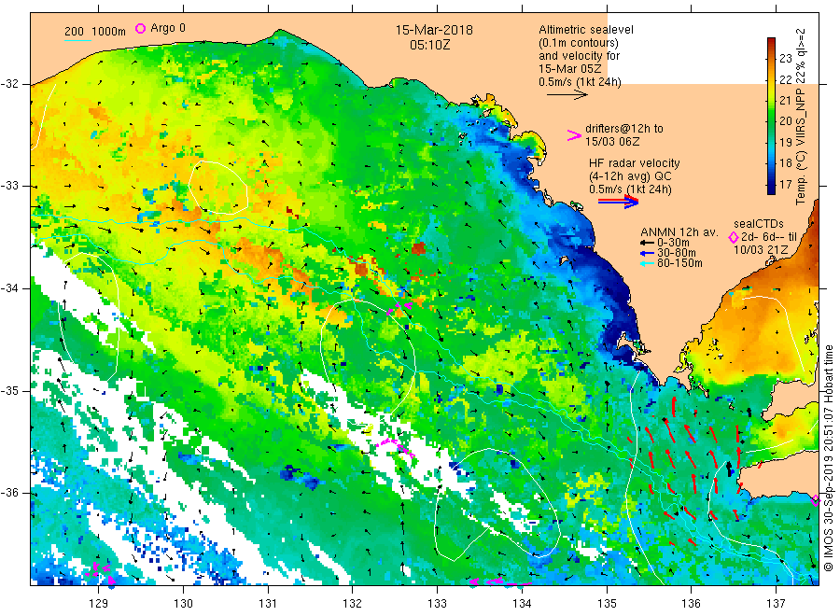This screenshot has height=616, width=840.
Task: Click the magenta seal CTD diamond near 137E 36S
Action: (x=815, y=501)
